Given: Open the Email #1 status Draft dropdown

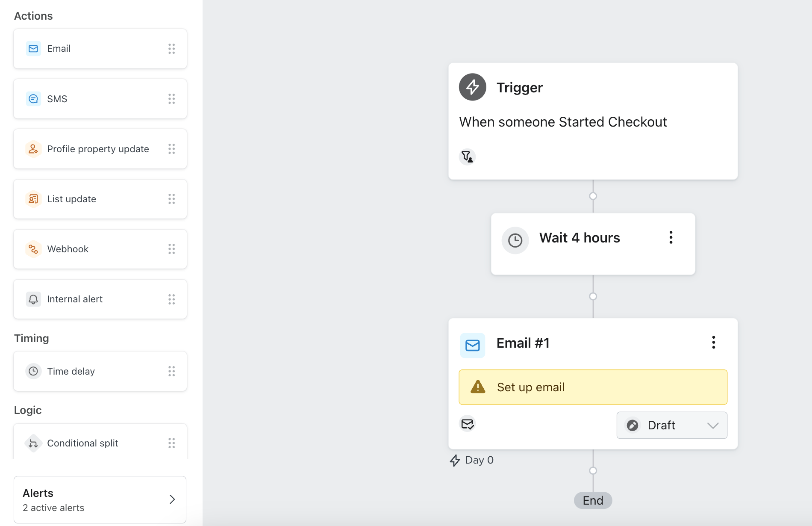Looking at the screenshot, I should click(671, 425).
